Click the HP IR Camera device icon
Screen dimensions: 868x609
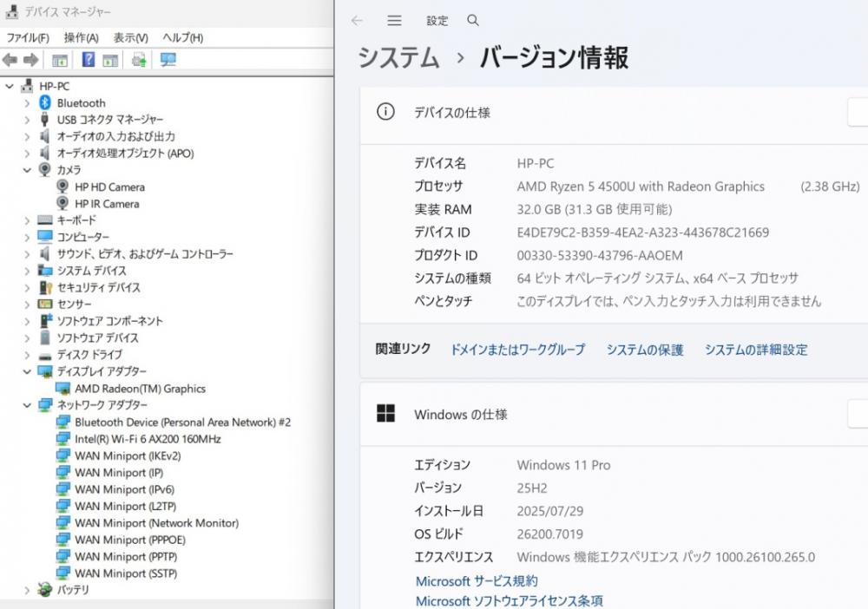[62, 204]
